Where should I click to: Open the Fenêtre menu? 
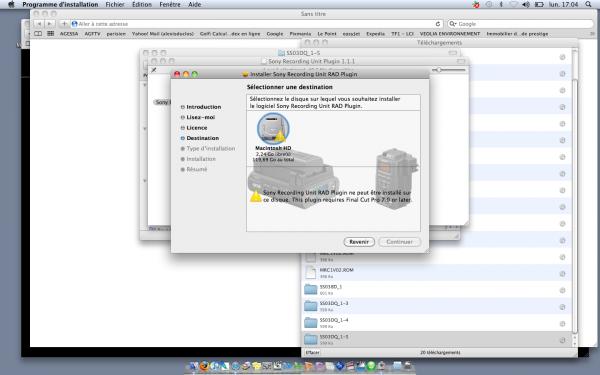(170, 5)
